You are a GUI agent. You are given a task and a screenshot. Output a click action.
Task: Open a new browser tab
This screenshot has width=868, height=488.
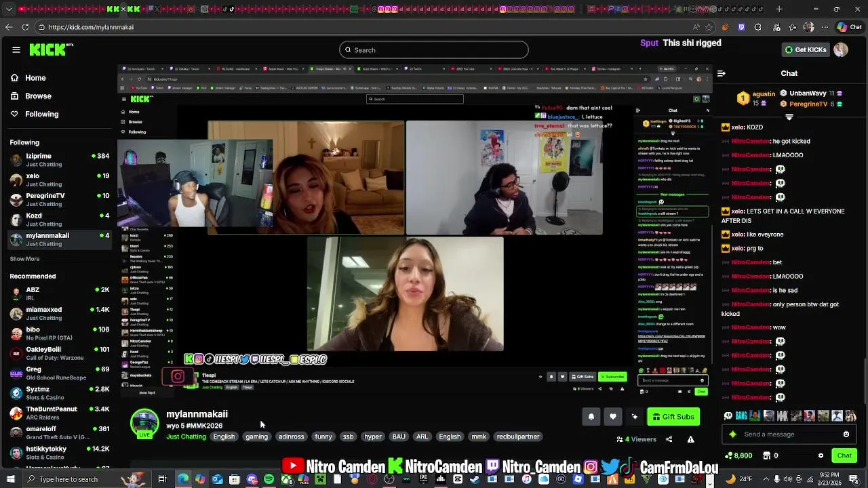[779, 9]
